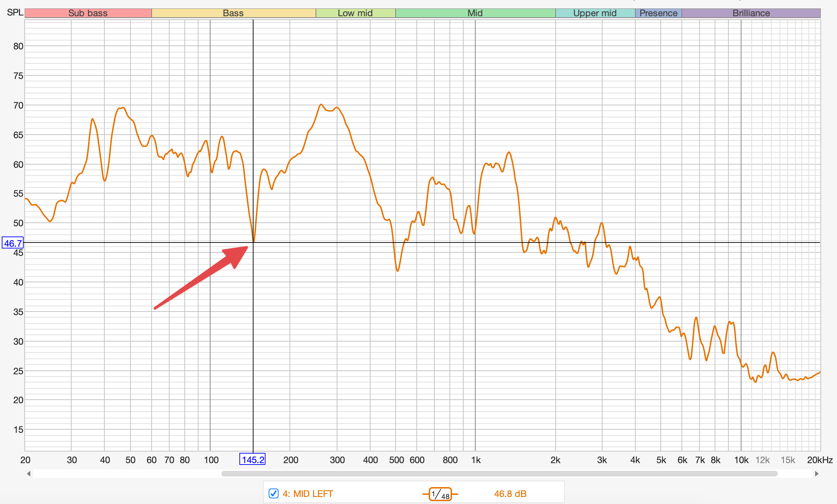Click the 1/48 smoothing indicator icon
The width and height of the screenshot is (837, 504).
(440, 494)
